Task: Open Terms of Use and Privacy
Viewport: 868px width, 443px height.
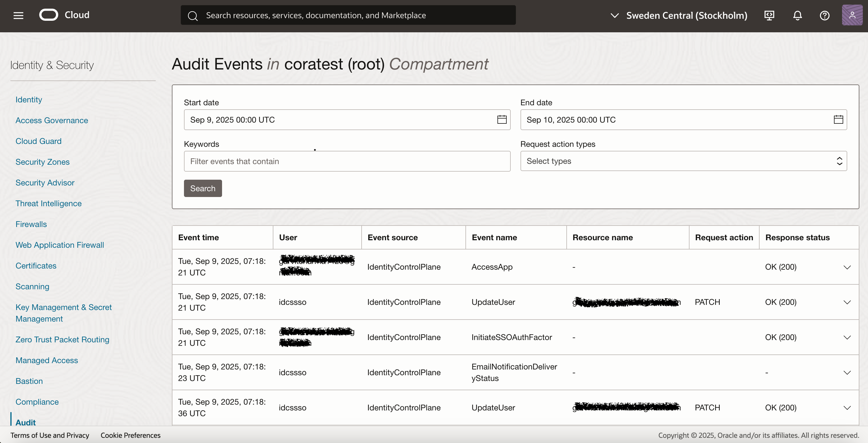Action: pyautogui.click(x=50, y=435)
